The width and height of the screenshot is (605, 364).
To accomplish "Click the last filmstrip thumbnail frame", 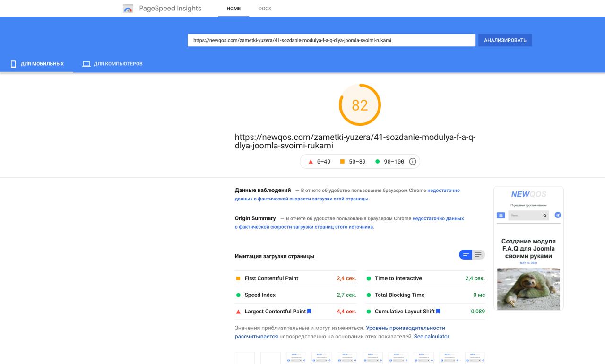I will pos(475,358).
